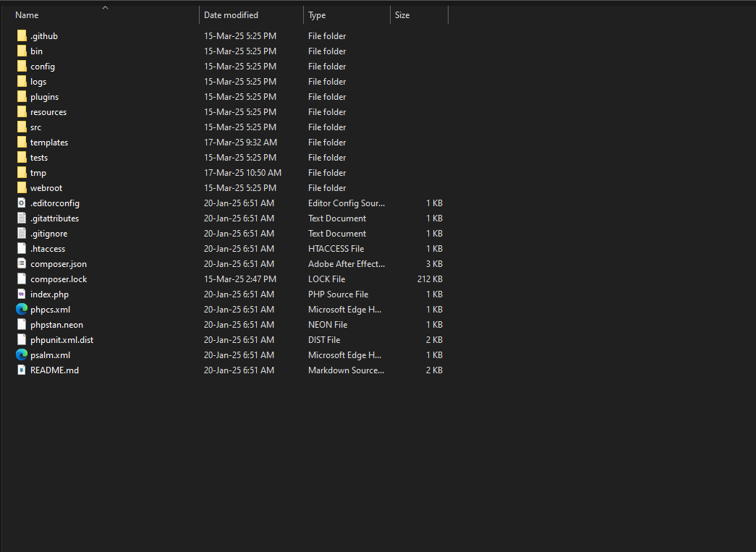Click the 15-Mar-25 2:47 PM date of composer.lock
This screenshot has width=756, height=552.
(240, 279)
